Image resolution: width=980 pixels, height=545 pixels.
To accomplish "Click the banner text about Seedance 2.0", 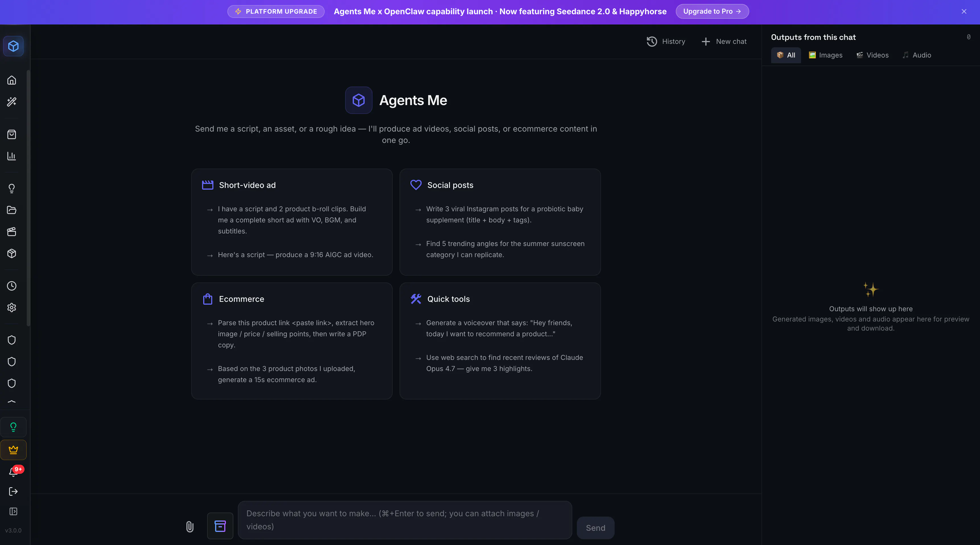I will [x=500, y=11].
